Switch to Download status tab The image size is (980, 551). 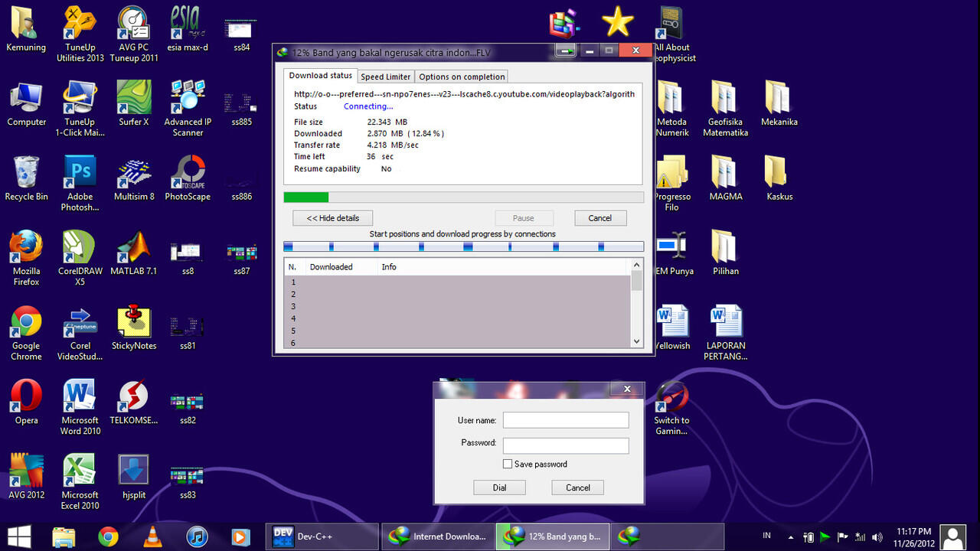click(320, 76)
